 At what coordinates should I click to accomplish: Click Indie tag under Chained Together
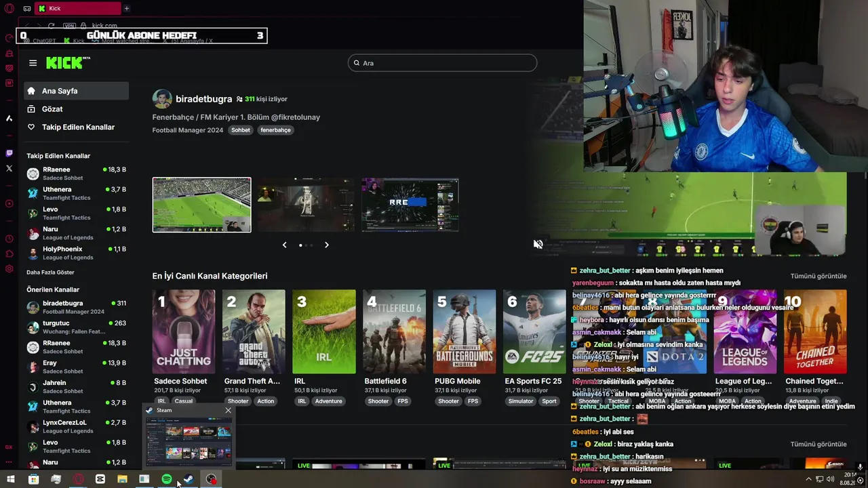(x=831, y=401)
